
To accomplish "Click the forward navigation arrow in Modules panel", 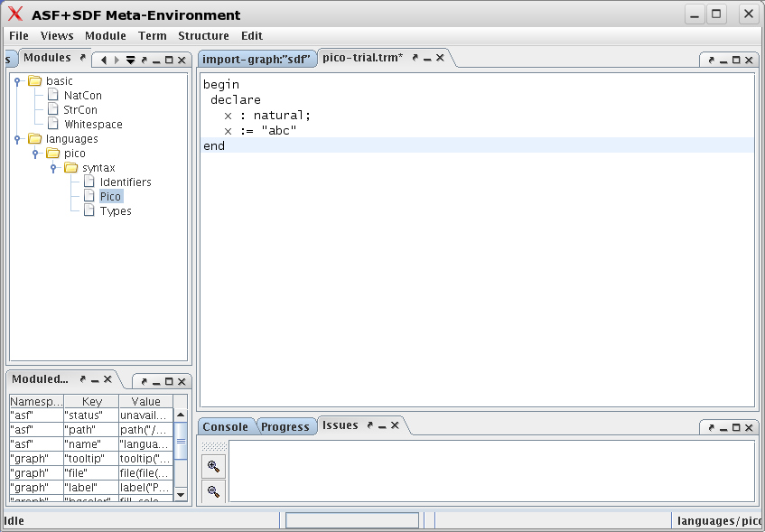I will pos(117,58).
